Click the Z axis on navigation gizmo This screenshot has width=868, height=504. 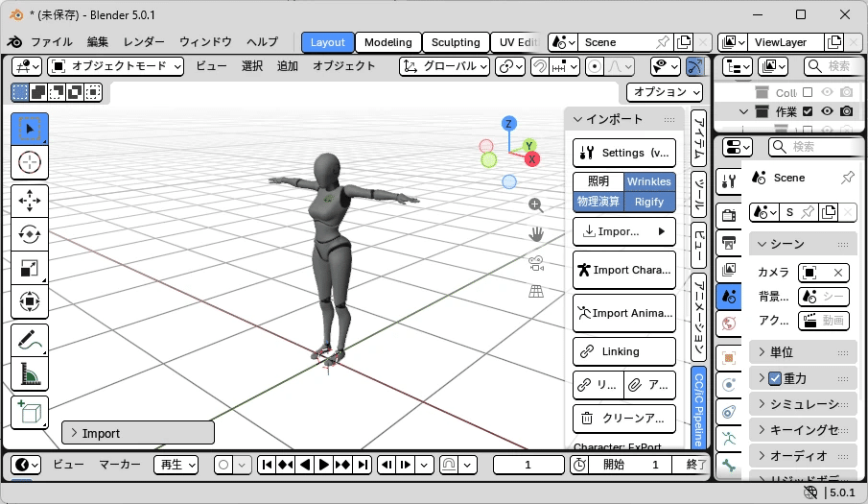click(508, 124)
